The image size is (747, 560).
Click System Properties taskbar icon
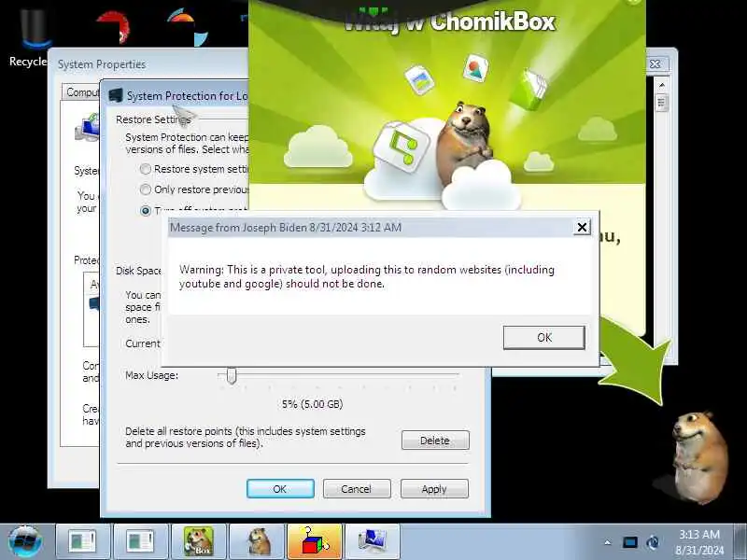point(373,542)
